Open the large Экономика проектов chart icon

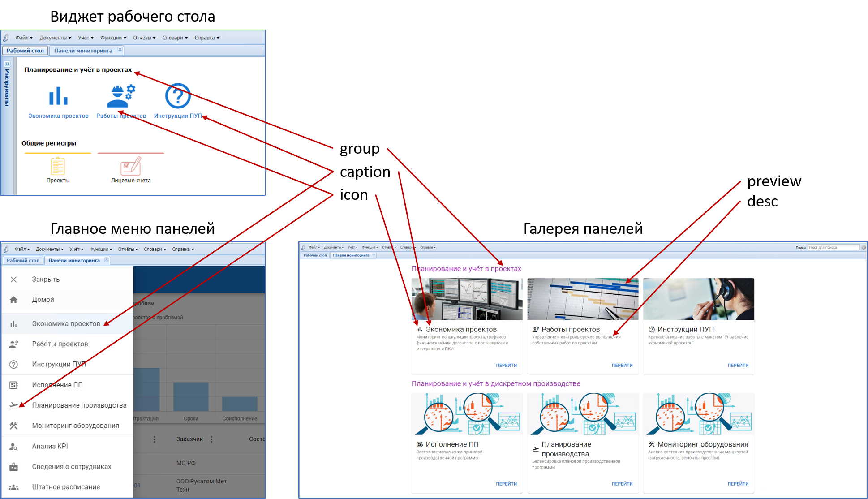[58, 96]
